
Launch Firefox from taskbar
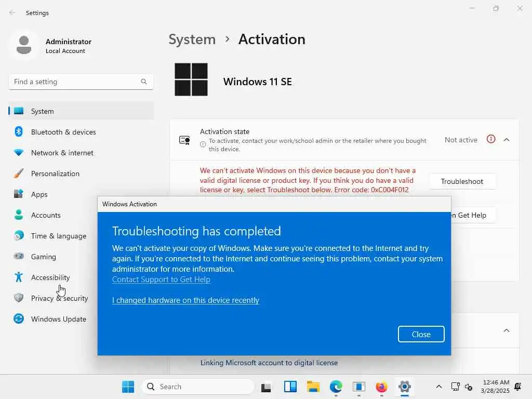(x=382, y=387)
